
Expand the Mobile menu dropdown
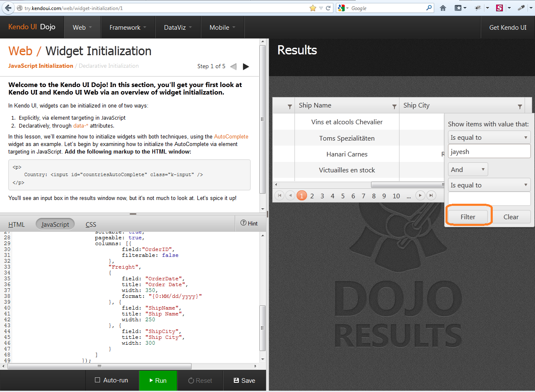click(223, 27)
